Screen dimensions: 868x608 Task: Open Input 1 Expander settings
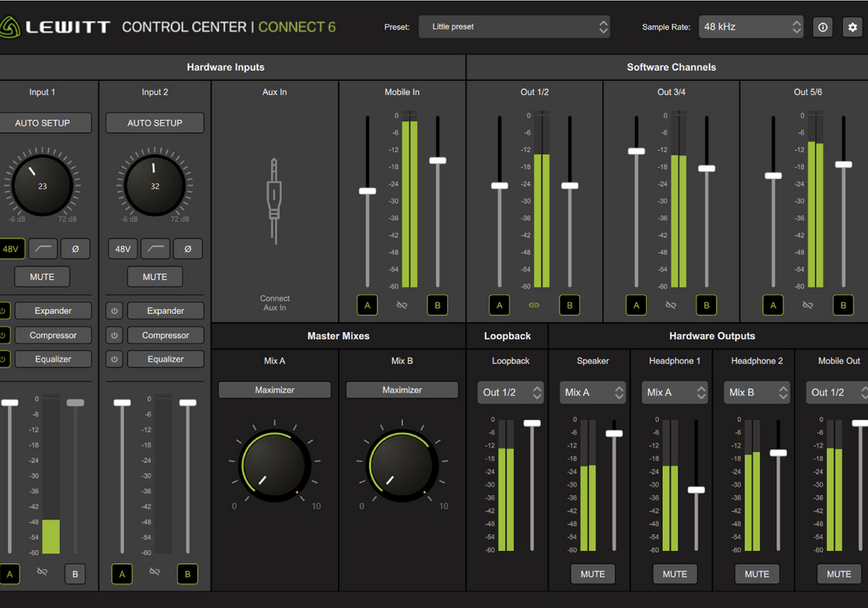tap(54, 311)
